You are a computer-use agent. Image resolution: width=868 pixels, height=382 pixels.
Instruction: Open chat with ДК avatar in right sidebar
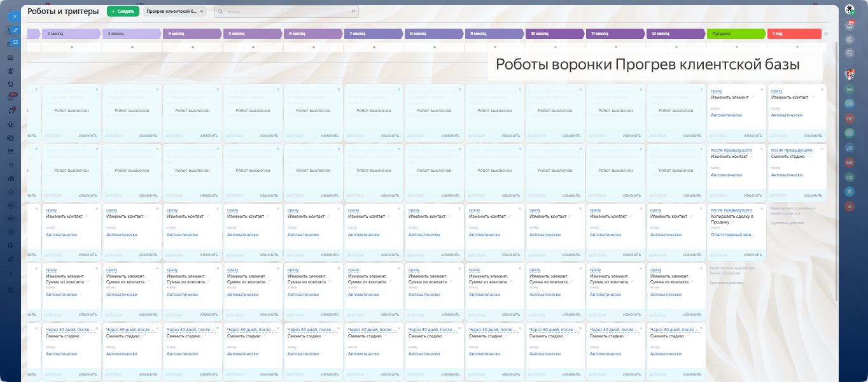[850, 148]
